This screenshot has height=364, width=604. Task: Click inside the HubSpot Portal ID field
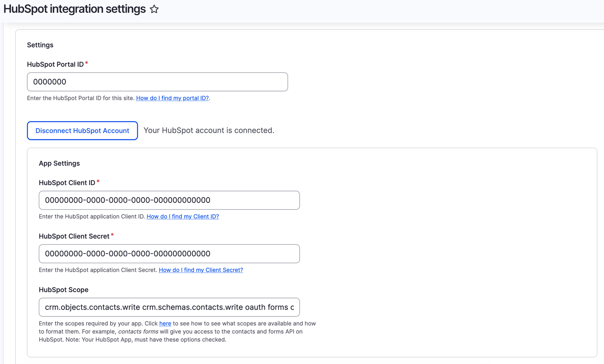coord(157,82)
